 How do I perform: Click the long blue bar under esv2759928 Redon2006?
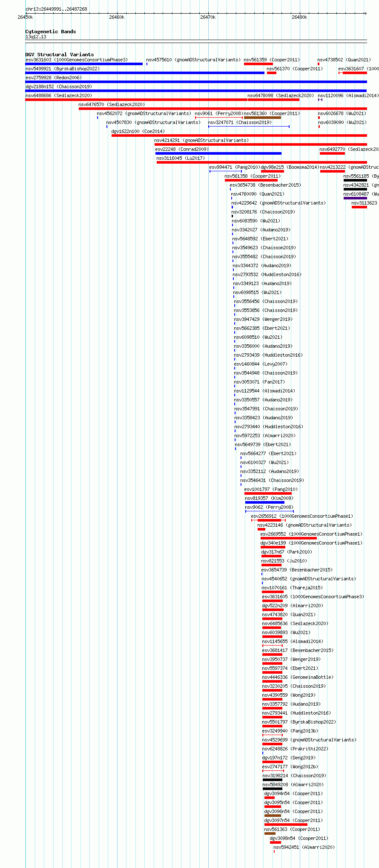pyautogui.click(x=196, y=82)
